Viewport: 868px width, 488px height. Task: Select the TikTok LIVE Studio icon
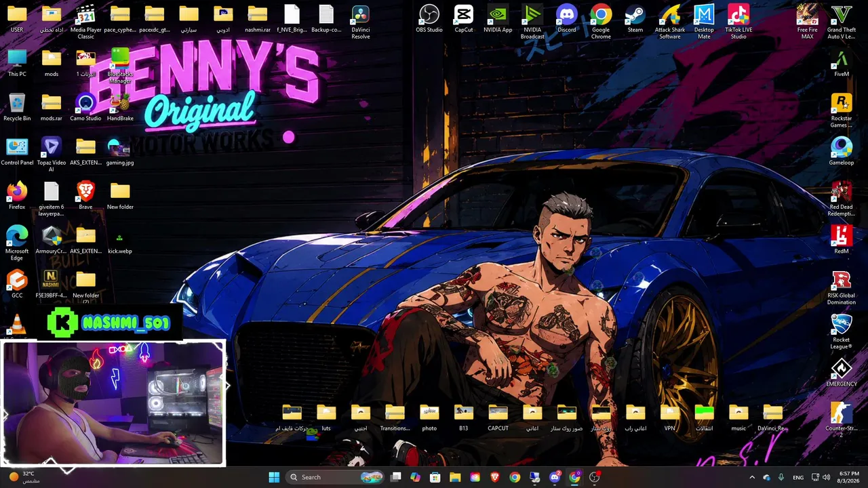[738, 22]
